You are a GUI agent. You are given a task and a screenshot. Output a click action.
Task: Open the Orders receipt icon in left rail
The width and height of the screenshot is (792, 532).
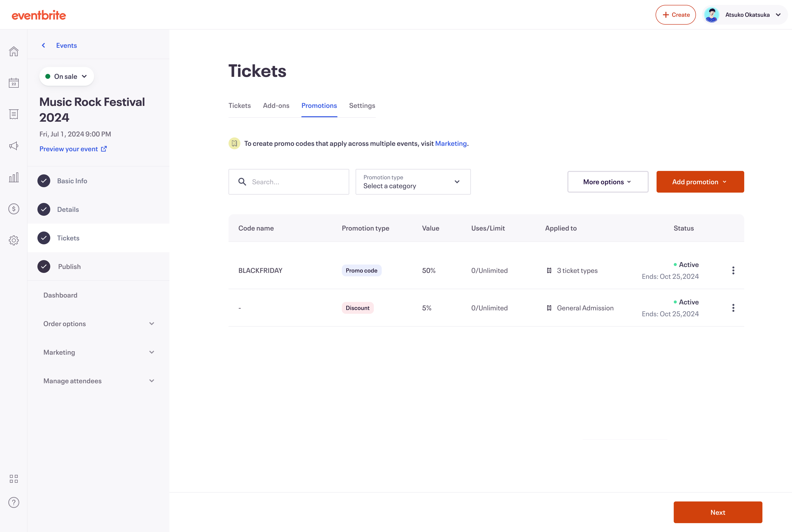14,114
